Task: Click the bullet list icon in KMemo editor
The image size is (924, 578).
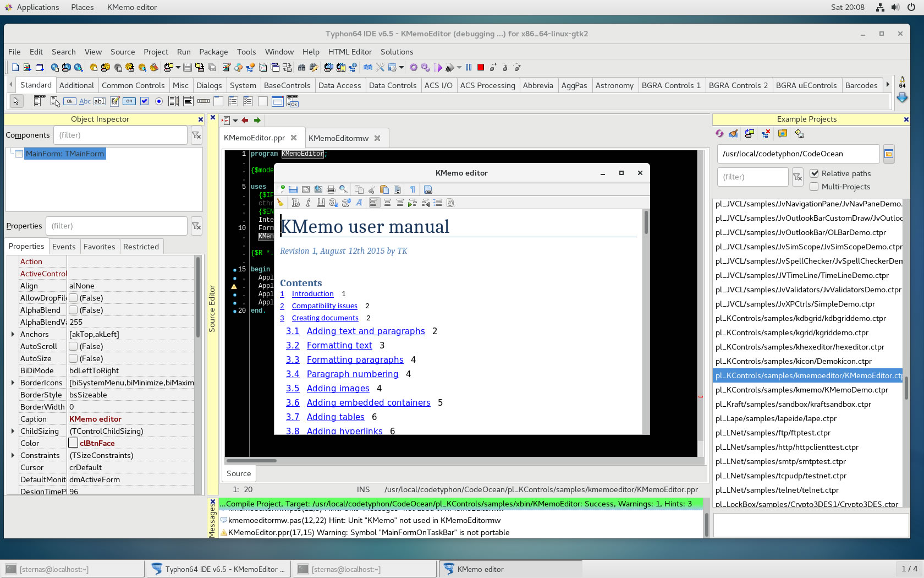Action: 438,203
